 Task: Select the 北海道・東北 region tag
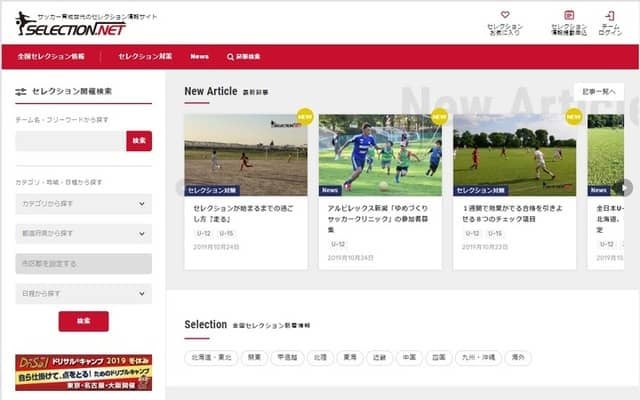point(211,357)
